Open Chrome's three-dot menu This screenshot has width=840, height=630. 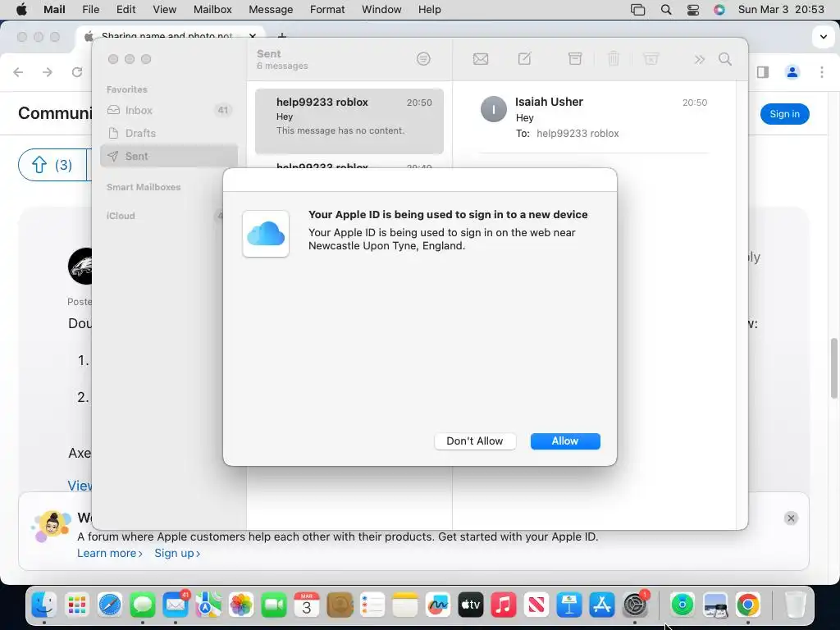pos(822,72)
